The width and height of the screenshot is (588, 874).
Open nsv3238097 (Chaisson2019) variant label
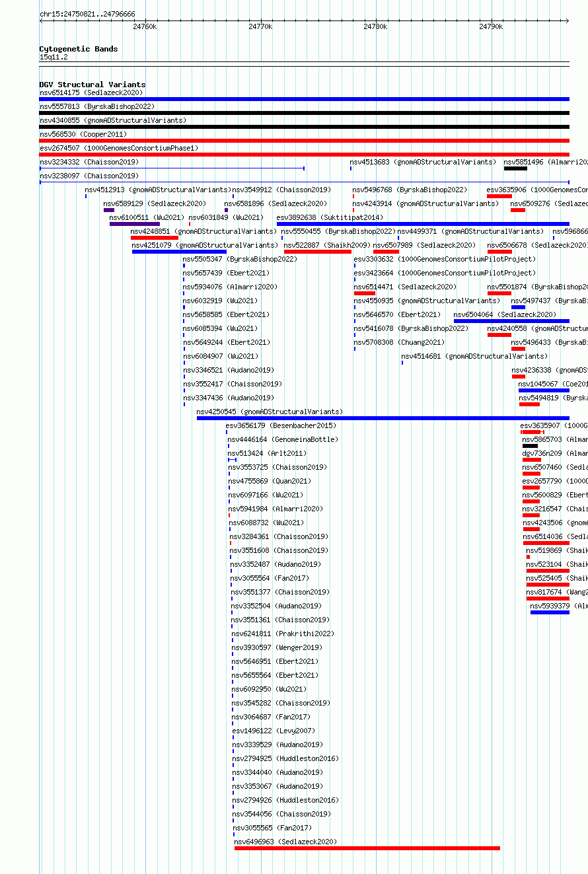(x=89, y=176)
